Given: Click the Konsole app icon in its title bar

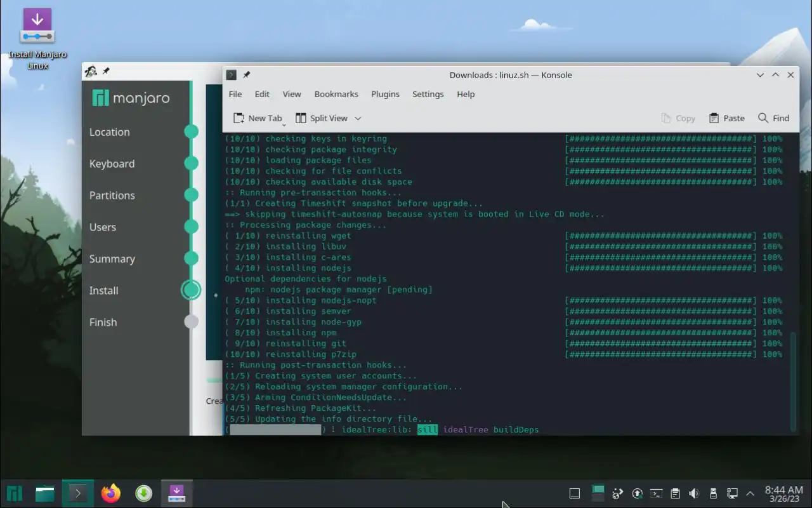Looking at the screenshot, I should [232, 75].
